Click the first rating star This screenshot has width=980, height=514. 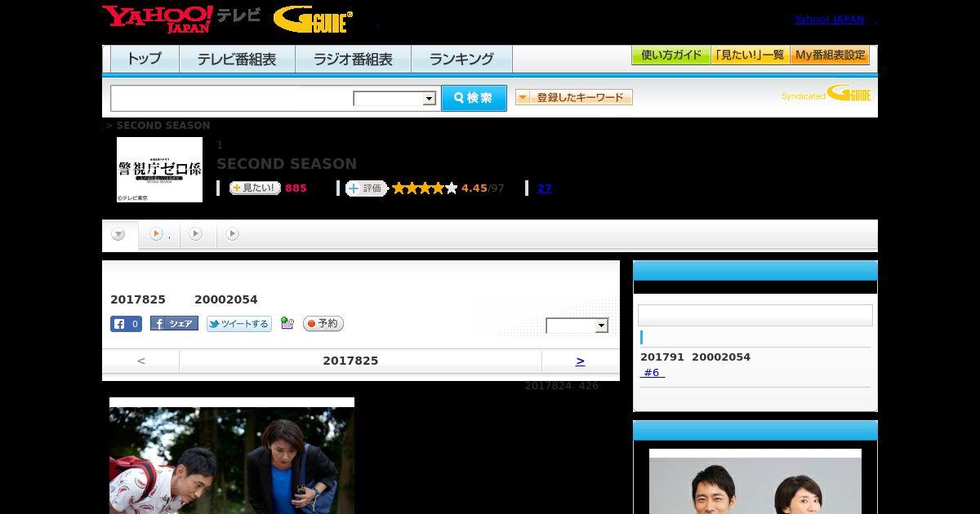pos(399,188)
